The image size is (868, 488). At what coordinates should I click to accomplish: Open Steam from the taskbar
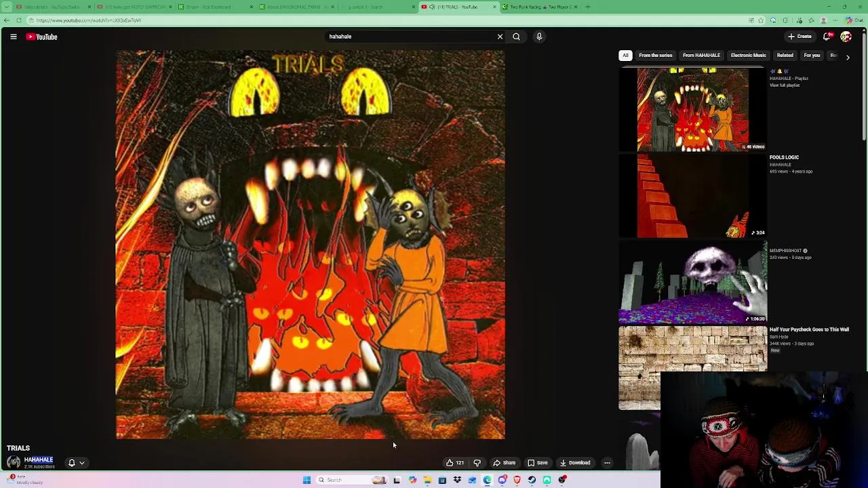[532, 480]
